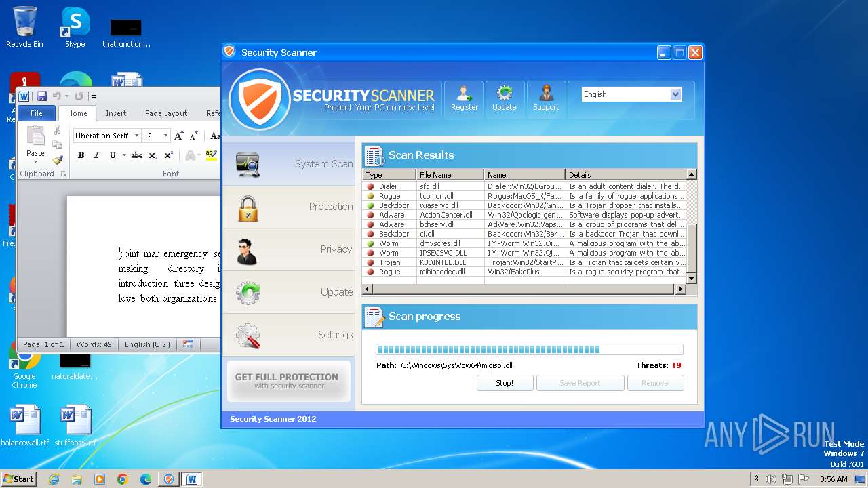Open the Recycle Bin desktop icon
The height and width of the screenshot is (488, 868).
point(24,27)
